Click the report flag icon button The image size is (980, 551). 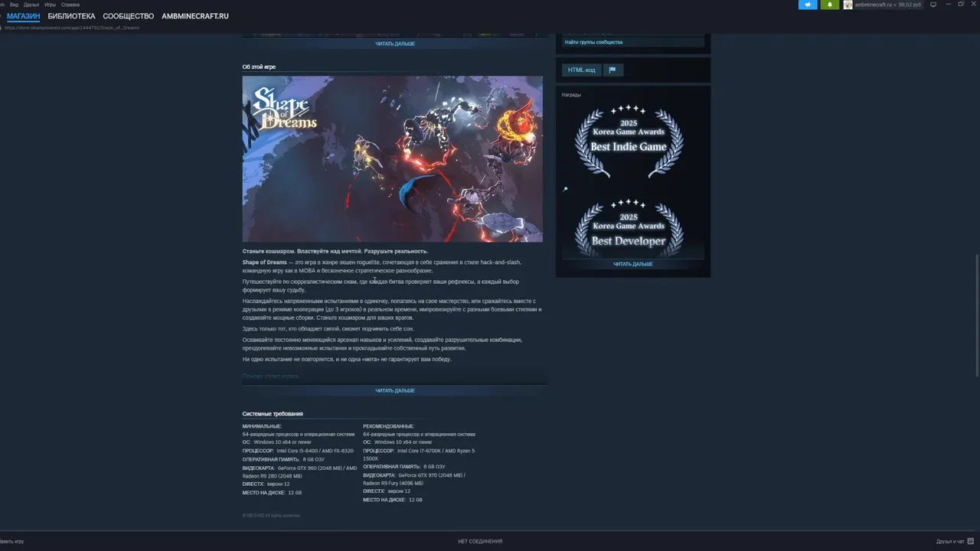612,70
